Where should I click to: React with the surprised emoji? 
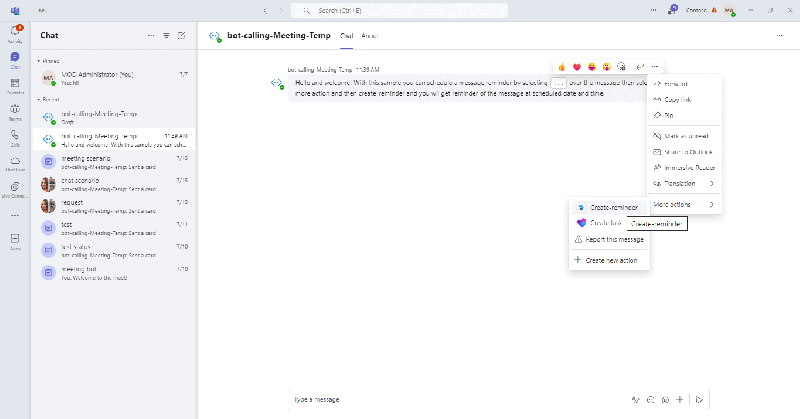pyautogui.click(x=607, y=67)
